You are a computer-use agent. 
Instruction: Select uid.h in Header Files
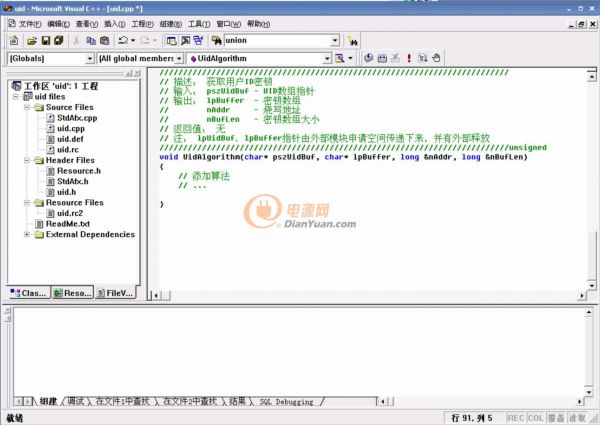tap(66, 192)
